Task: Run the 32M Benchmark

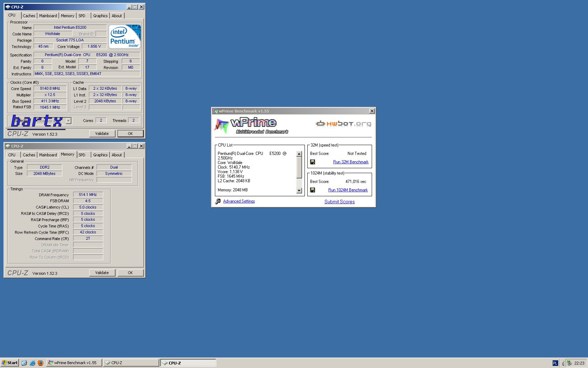Action: (x=351, y=162)
